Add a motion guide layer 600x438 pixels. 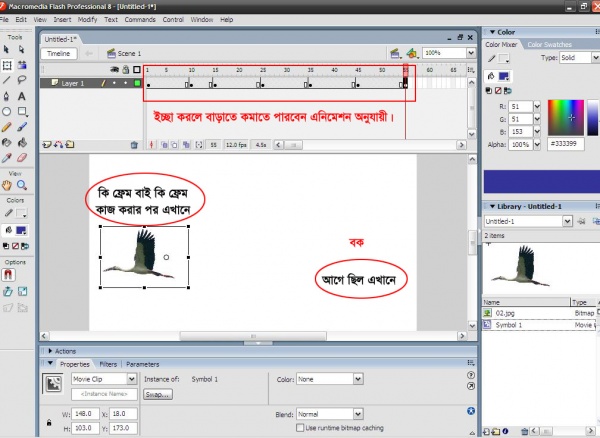(x=58, y=145)
